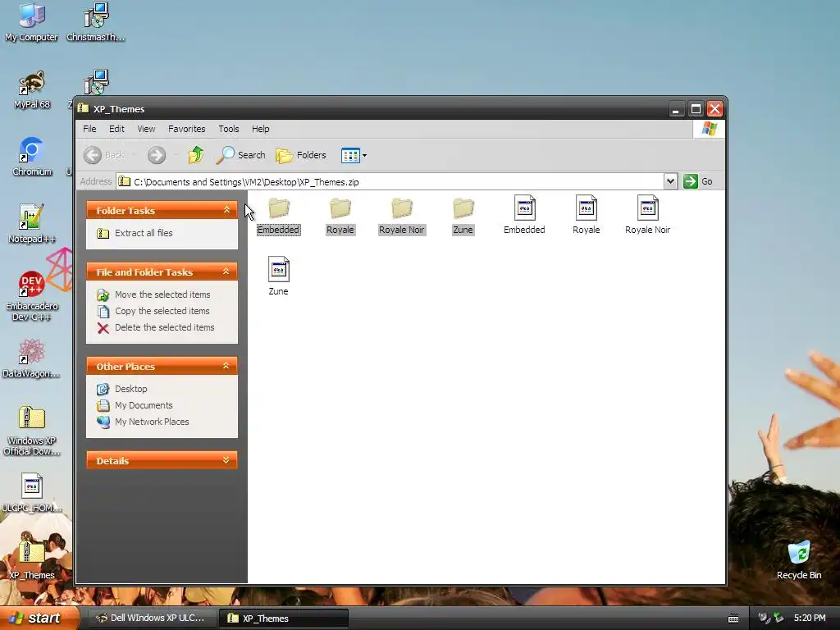Viewport: 840px width, 630px height.
Task: Expand the address bar dropdown
Action: pyautogui.click(x=670, y=181)
